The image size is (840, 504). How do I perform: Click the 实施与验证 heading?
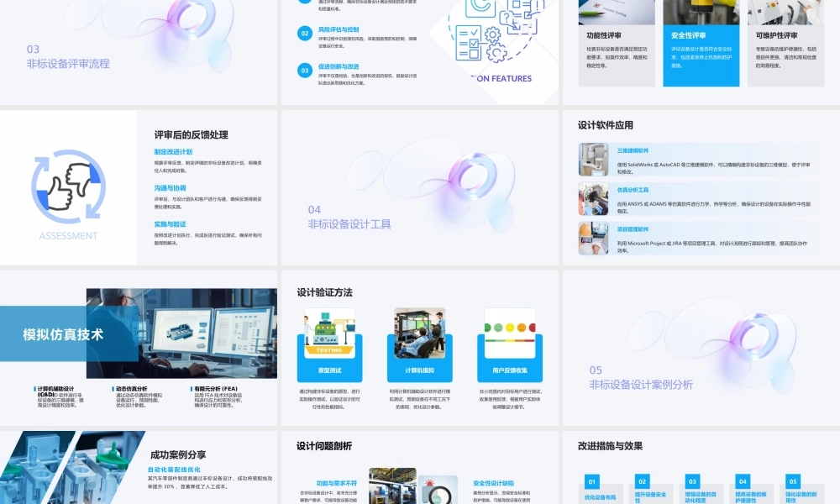(170, 224)
